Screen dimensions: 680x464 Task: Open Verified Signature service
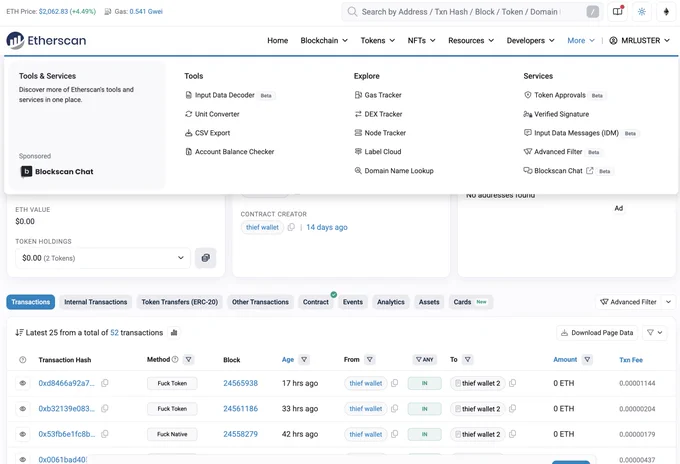556,114
